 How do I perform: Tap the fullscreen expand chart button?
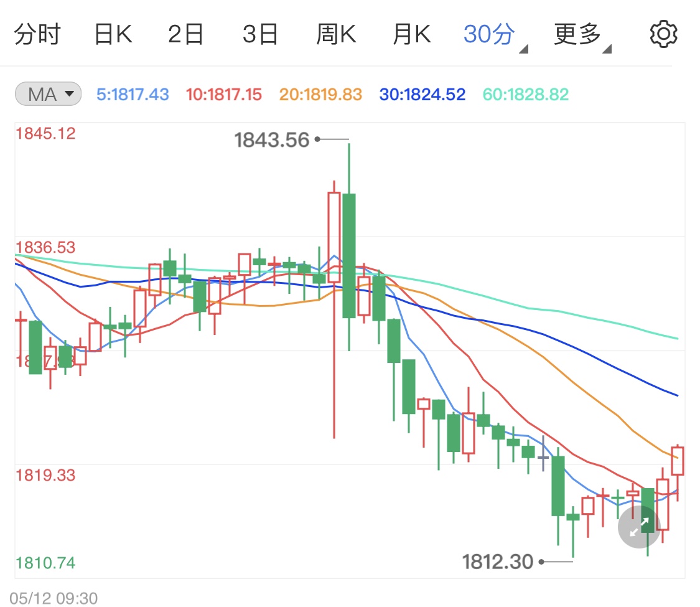pyautogui.click(x=639, y=527)
